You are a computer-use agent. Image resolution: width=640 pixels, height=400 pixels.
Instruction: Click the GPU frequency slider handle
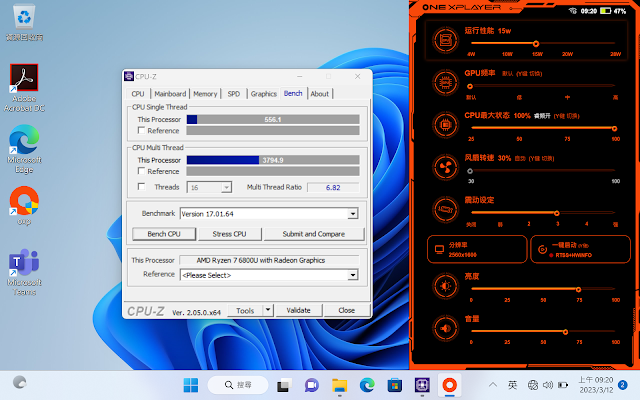[x=470, y=86]
